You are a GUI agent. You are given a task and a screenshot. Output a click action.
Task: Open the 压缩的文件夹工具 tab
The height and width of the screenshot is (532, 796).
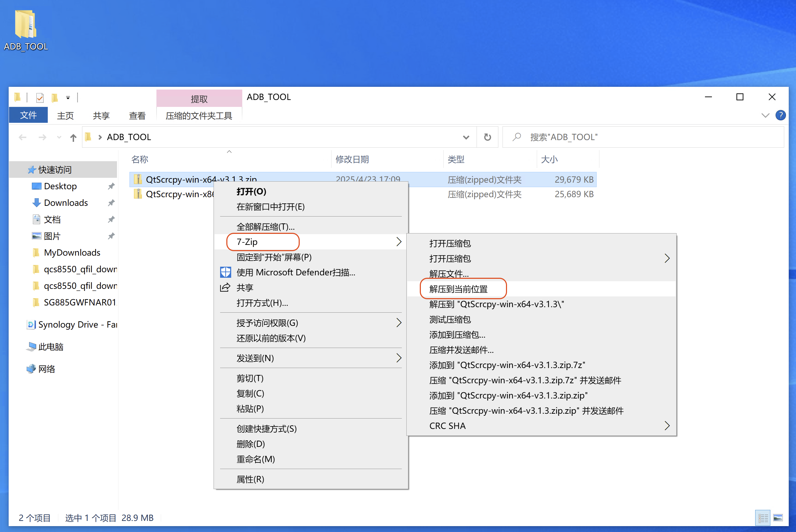(199, 116)
